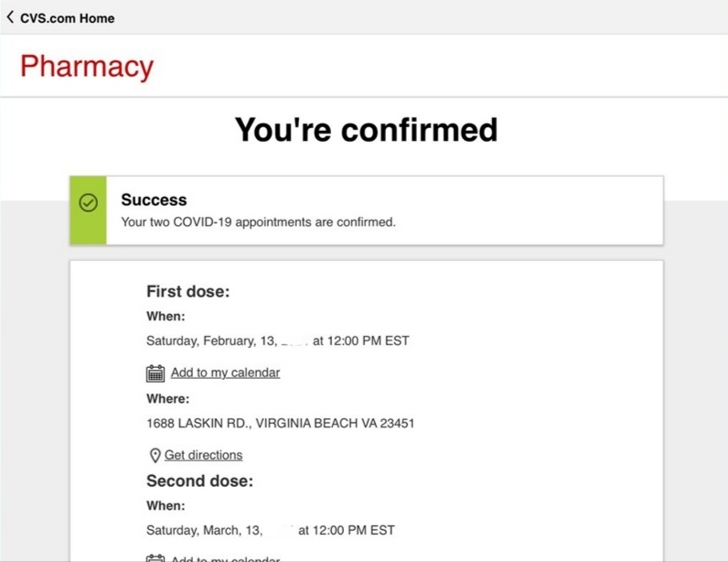Viewport: 728px width, 562px height.
Task: Click the Second dose heading
Action: click(199, 481)
